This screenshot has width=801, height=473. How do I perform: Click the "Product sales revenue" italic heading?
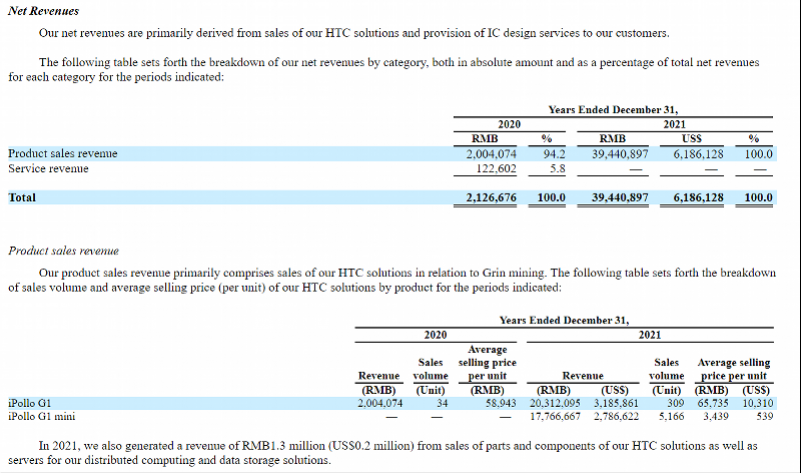click(63, 251)
